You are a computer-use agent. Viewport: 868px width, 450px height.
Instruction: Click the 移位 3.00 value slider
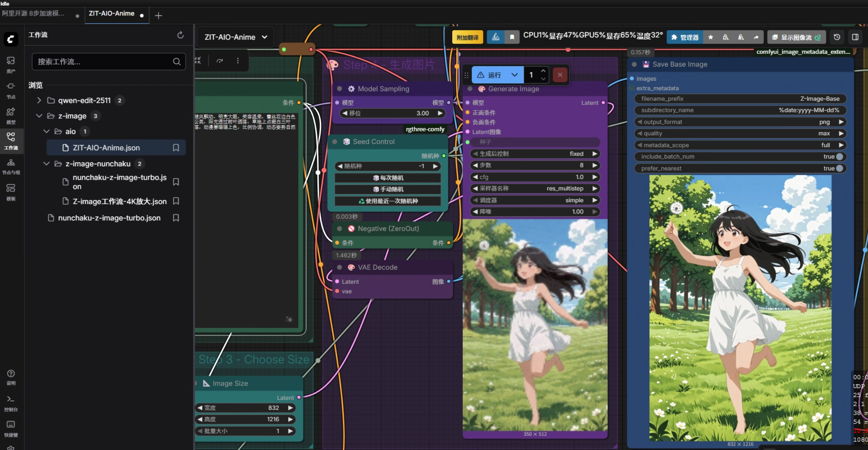[x=392, y=113]
